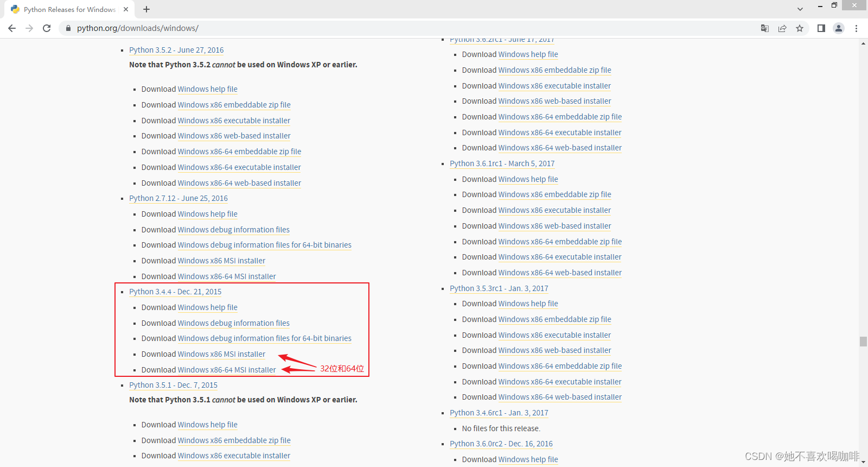
Task: Download Python 3.4.4 Windows x86-64 MSI installer
Action: coord(227,370)
